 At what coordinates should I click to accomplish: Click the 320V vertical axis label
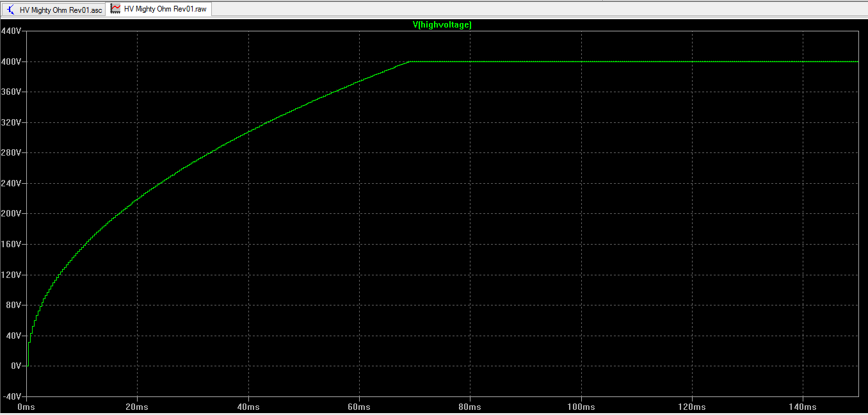coord(12,122)
